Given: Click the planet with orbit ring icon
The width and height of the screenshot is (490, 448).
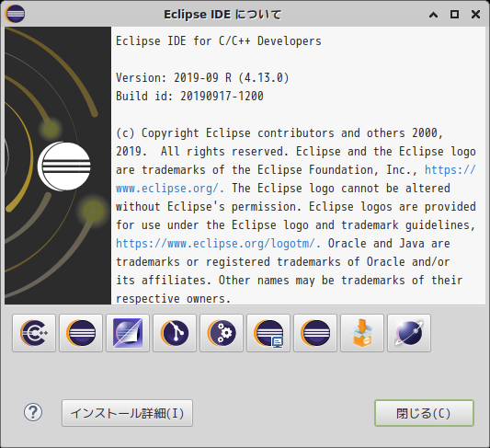Looking at the screenshot, I should point(409,333).
